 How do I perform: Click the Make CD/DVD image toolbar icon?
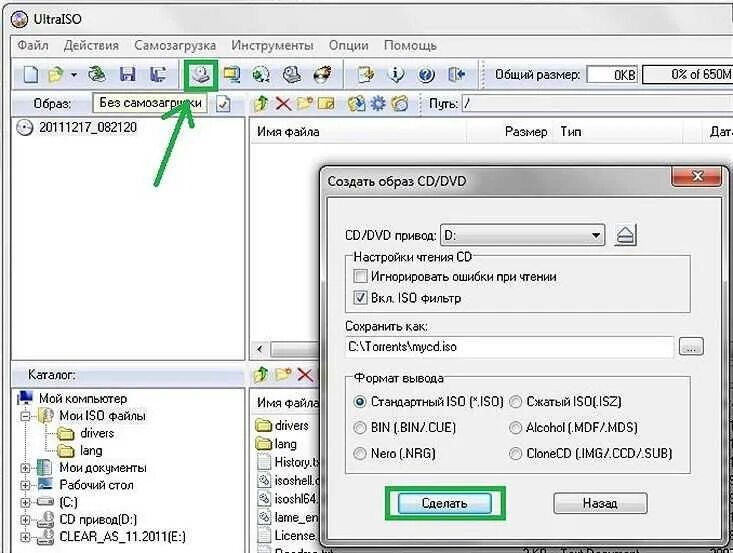(x=201, y=75)
